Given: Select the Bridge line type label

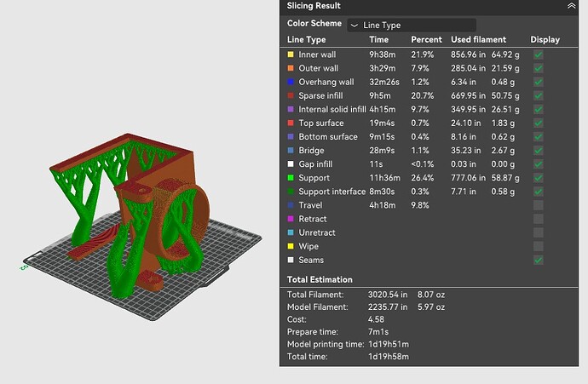Looking at the screenshot, I should [311, 150].
